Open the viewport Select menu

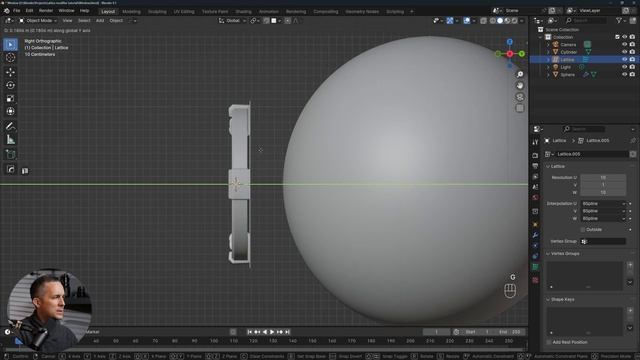[x=84, y=20]
